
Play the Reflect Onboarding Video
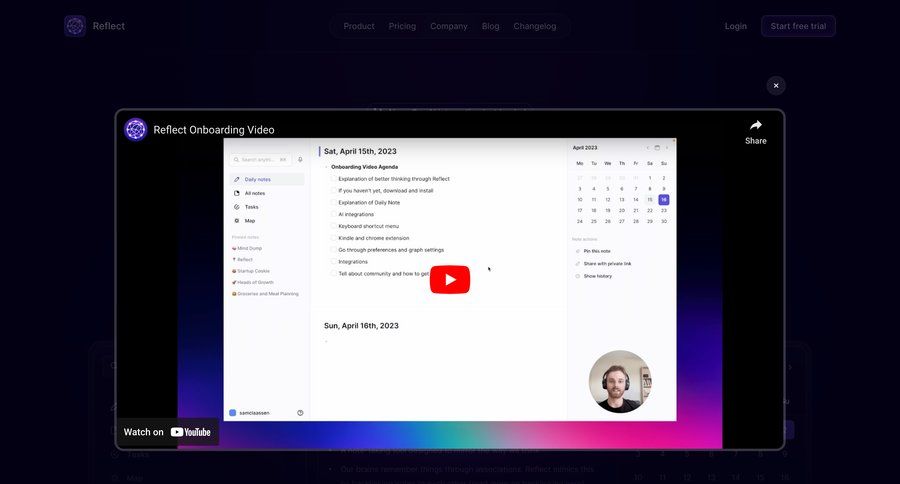pyautogui.click(x=449, y=280)
